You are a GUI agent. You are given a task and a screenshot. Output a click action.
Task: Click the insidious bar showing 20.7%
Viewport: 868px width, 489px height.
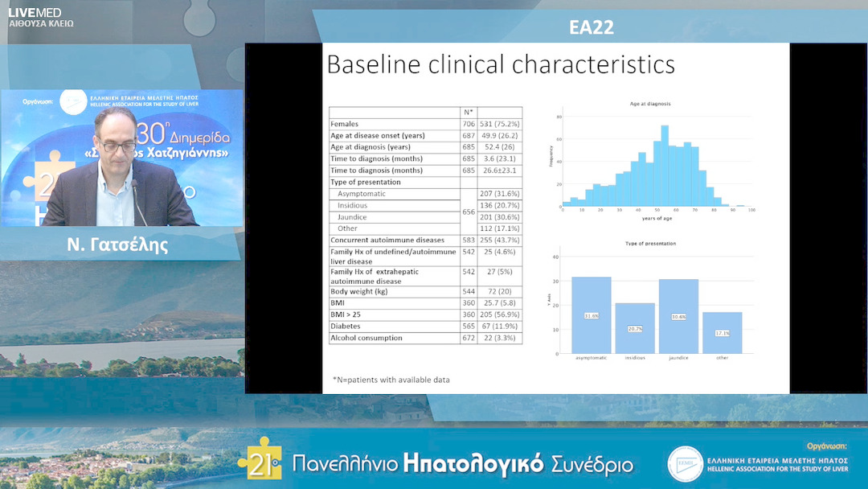[635, 328]
